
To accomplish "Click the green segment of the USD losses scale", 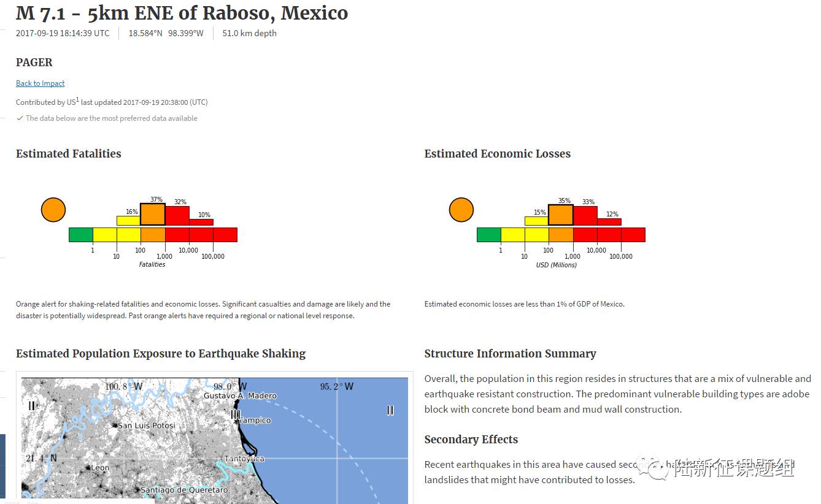I will pyautogui.click(x=488, y=235).
